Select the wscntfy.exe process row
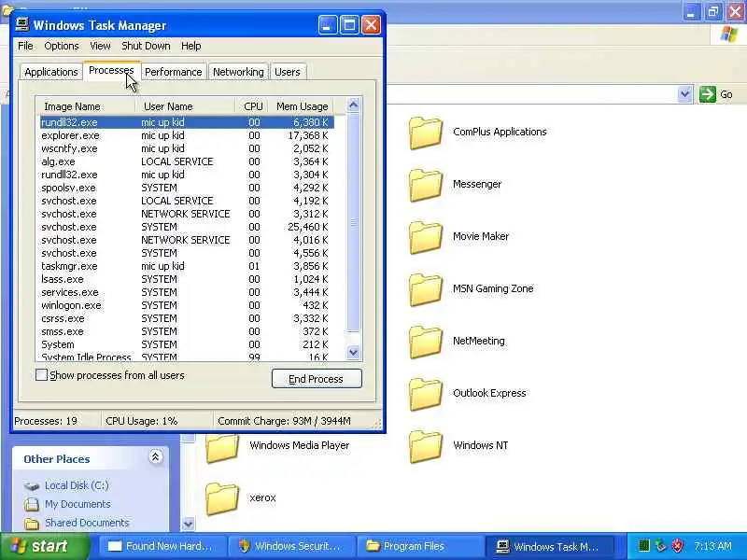Viewport: 747px width, 560px height. click(x=187, y=148)
